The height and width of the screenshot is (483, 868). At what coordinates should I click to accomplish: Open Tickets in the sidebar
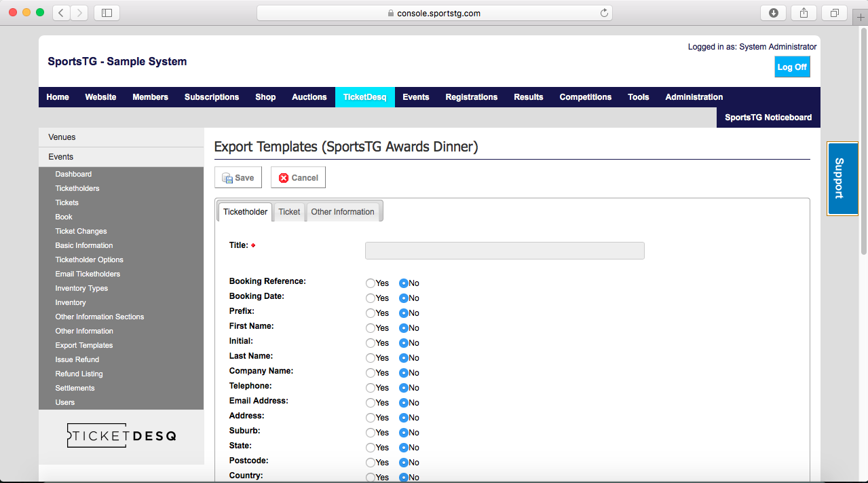click(x=67, y=203)
